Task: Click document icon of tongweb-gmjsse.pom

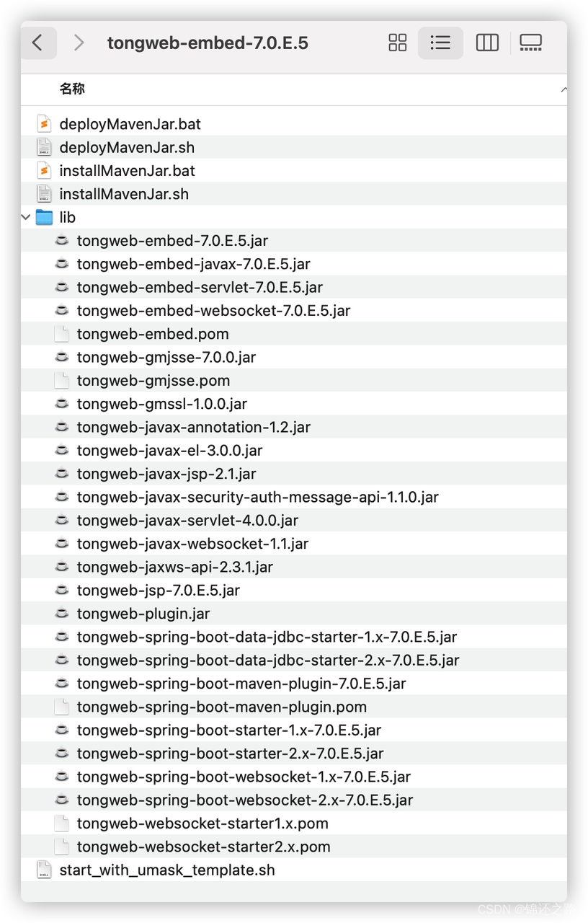Action: click(x=62, y=380)
